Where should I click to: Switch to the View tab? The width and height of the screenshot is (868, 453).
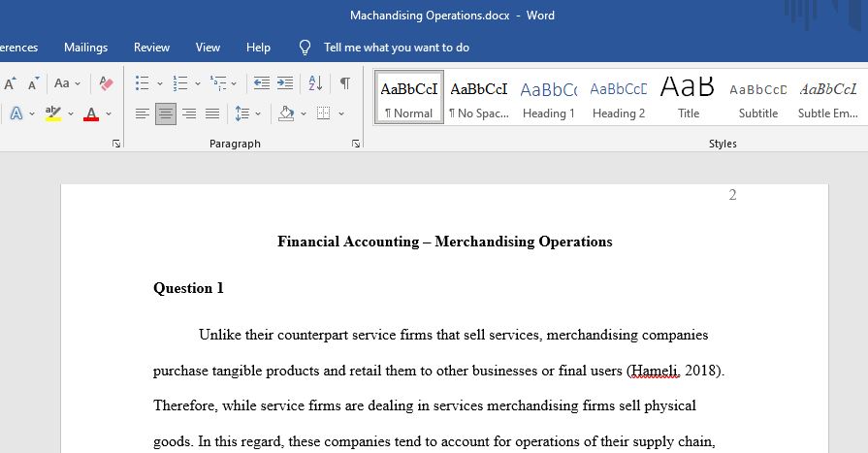[208, 48]
